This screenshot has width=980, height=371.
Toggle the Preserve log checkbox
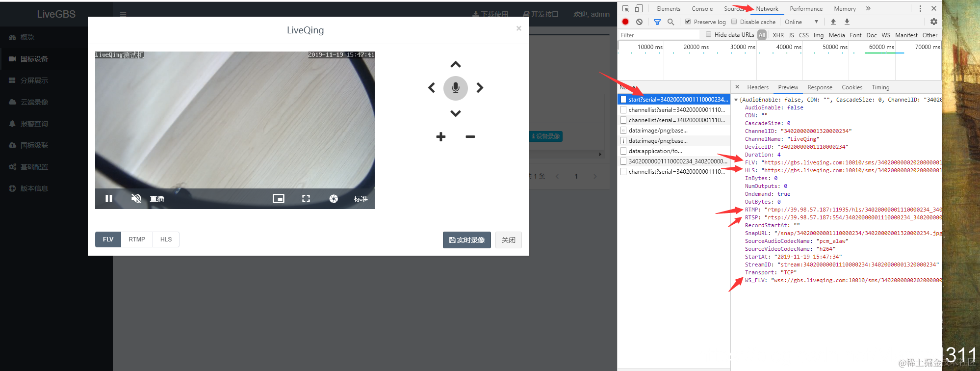(688, 22)
